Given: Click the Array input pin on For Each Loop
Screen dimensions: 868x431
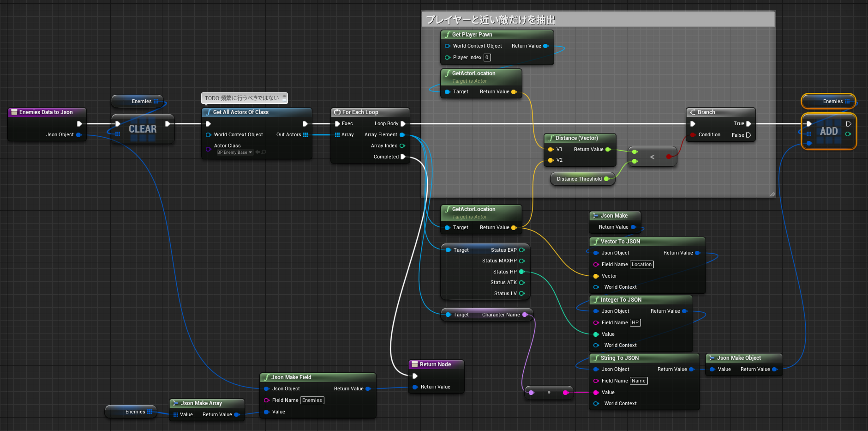Looking at the screenshot, I should pyautogui.click(x=337, y=135).
